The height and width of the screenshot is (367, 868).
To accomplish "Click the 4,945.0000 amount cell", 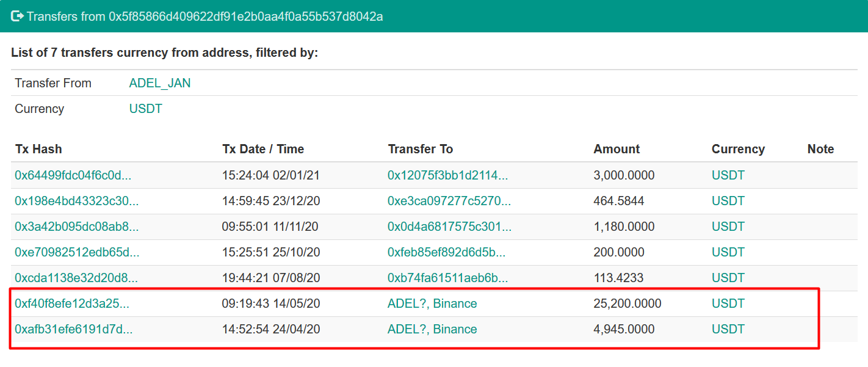I will click(x=624, y=329).
